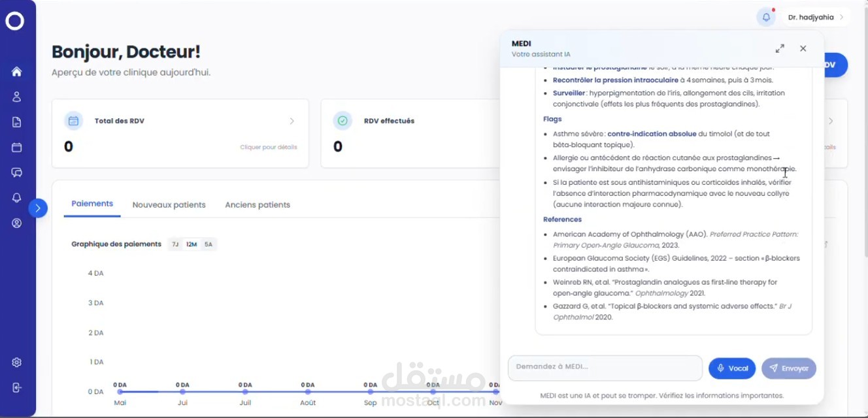Viewport: 868px width, 418px height.
Task: Open the top bar notification bell
Action: pyautogui.click(x=766, y=17)
